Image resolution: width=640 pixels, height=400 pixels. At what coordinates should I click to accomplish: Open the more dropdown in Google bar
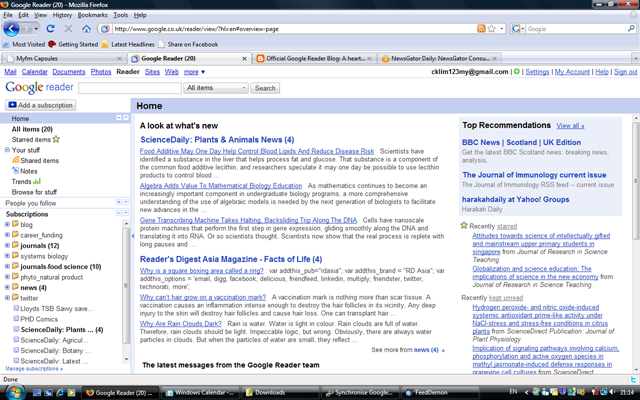(194, 72)
